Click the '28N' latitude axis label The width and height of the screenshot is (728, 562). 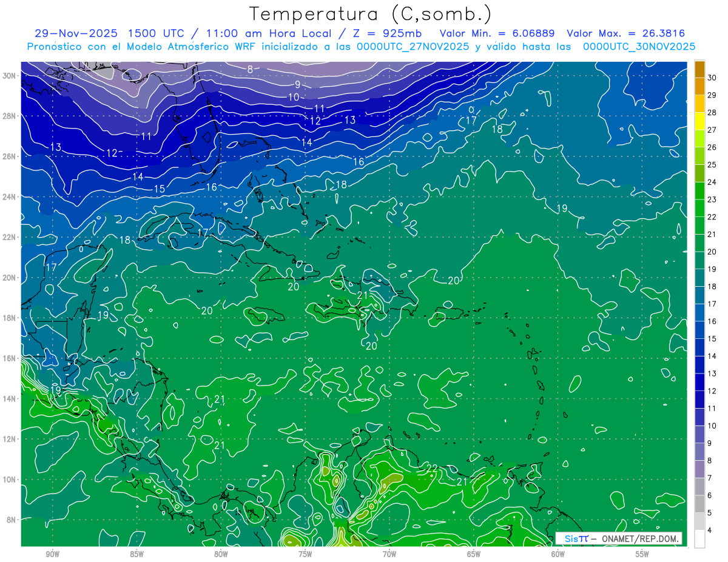pyautogui.click(x=10, y=116)
